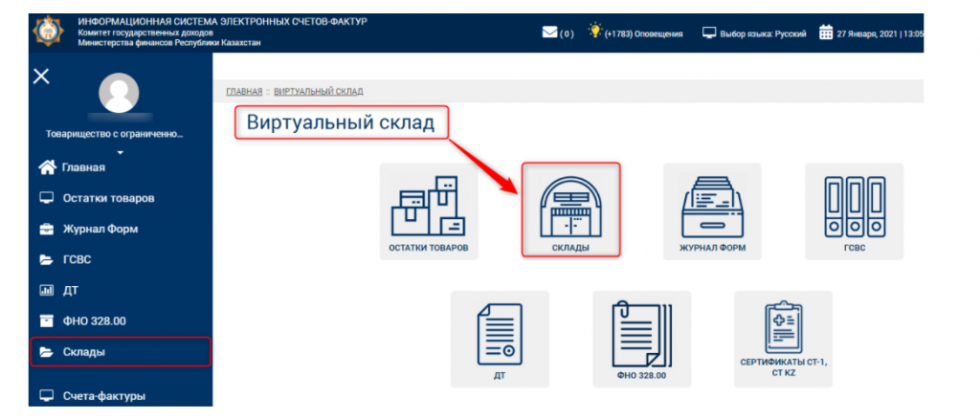
Task: Click the notifications lightbulb Оповещения icon
Action: (594, 33)
